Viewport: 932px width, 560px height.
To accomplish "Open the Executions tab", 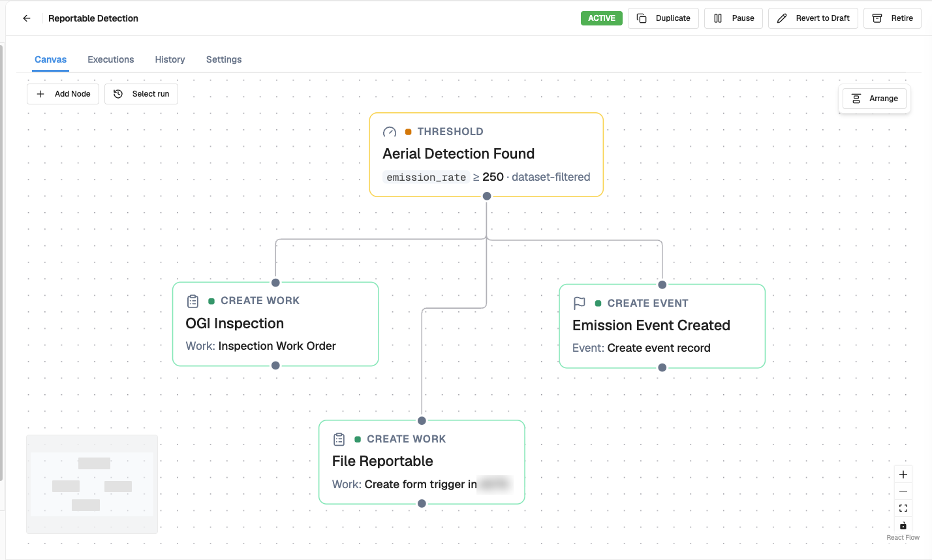I will point(111,59).
